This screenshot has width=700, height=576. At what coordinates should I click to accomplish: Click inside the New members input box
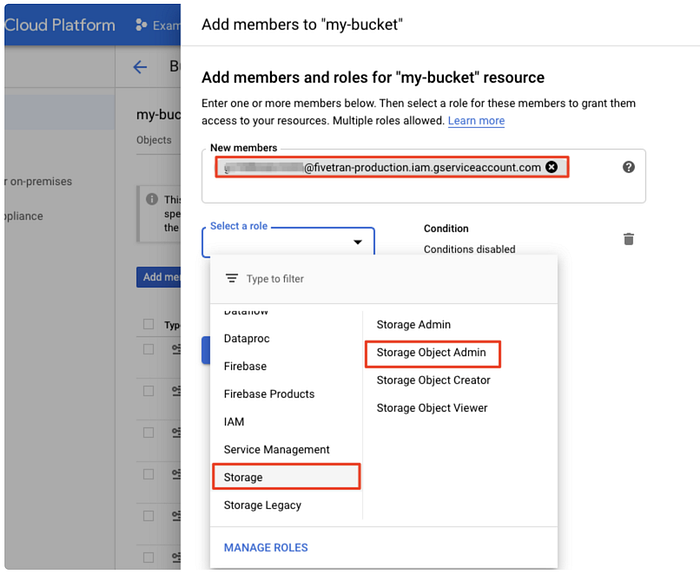click(x=423, y=176)
